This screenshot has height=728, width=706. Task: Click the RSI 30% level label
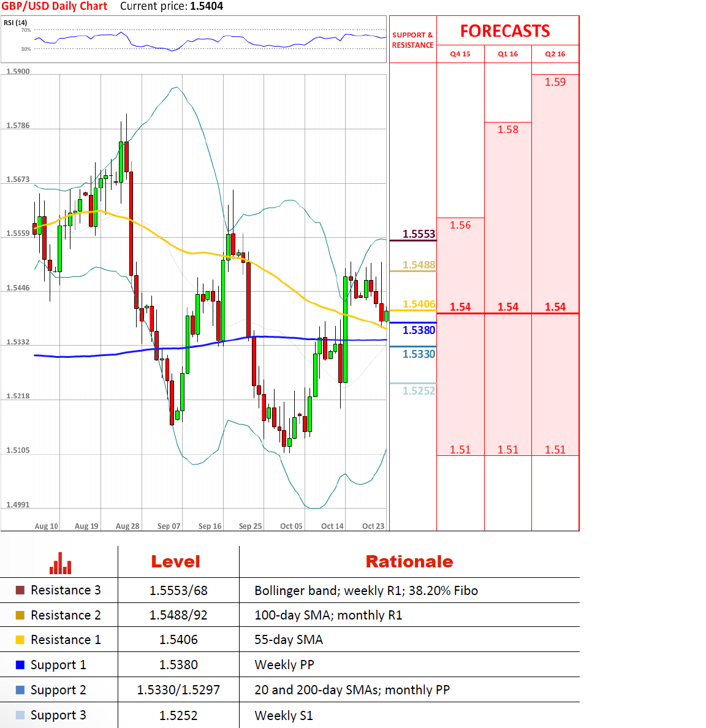coord(26,49)
